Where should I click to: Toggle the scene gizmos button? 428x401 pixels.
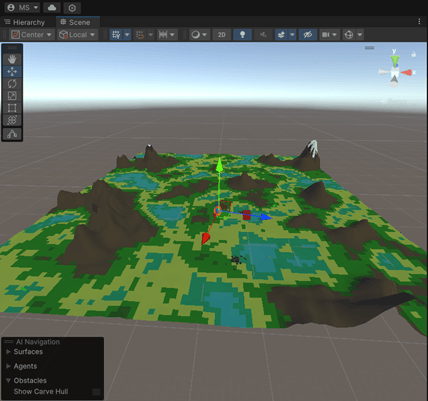349,35
